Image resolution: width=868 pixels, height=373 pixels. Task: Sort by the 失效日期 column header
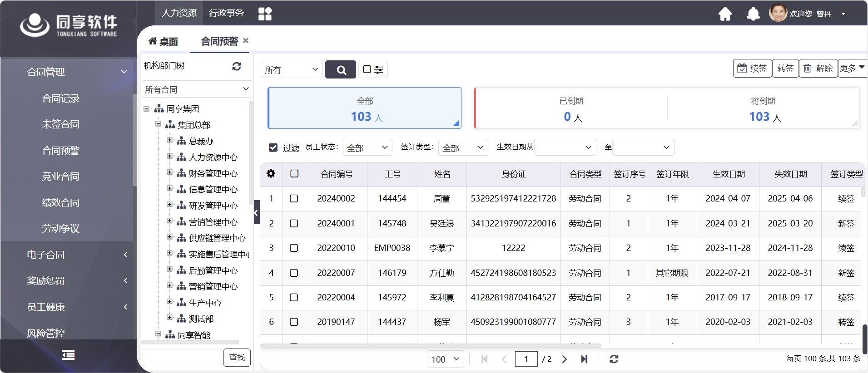coord(790,174)
